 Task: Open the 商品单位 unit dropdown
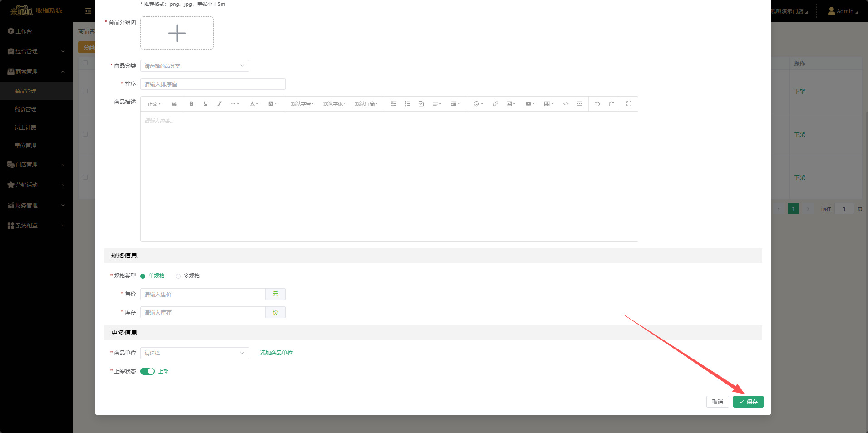click(x=194, y=353)
